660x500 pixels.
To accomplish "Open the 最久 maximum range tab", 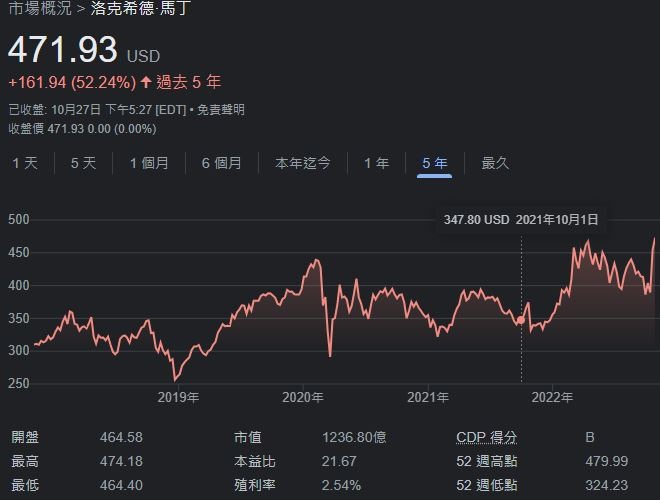I will 495,163.
